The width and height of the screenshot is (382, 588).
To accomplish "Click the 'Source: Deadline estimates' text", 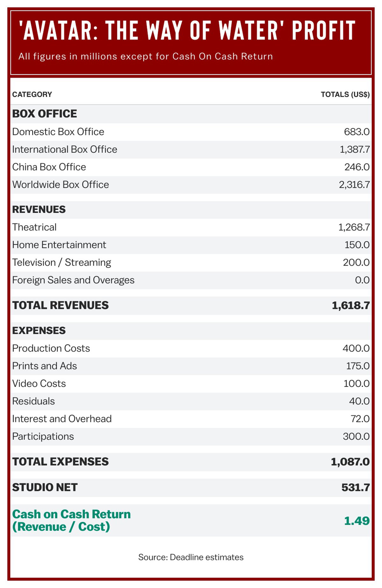I will [x=191, y=557].
